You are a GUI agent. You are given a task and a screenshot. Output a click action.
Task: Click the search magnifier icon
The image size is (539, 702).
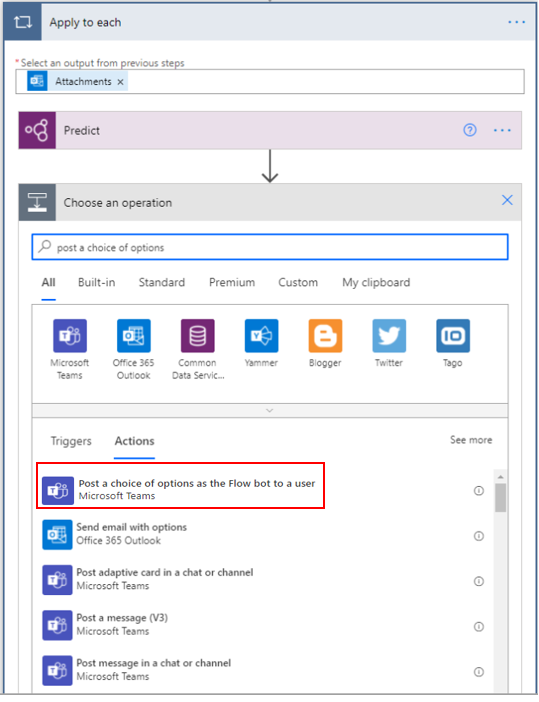coord(44,246)
